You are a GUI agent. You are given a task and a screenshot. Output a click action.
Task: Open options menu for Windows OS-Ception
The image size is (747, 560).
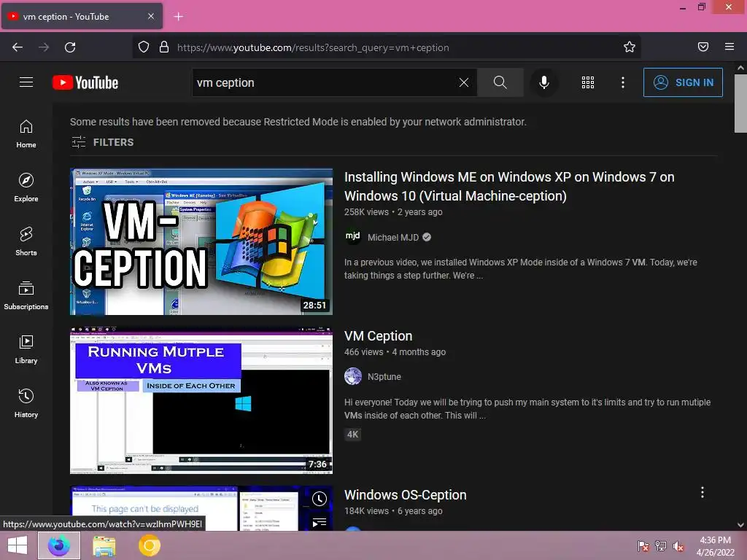click(703, 492)
